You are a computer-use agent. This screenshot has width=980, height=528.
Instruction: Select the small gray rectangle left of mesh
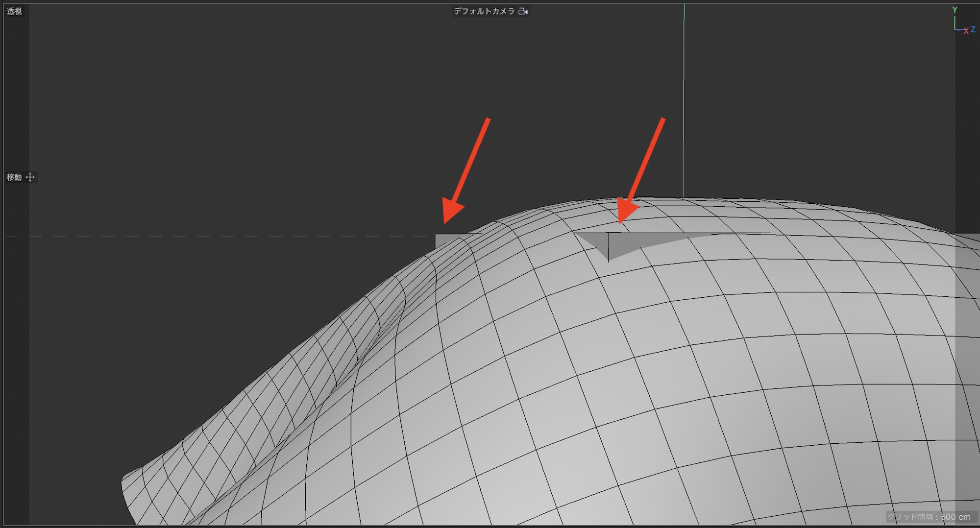point(446,240)
